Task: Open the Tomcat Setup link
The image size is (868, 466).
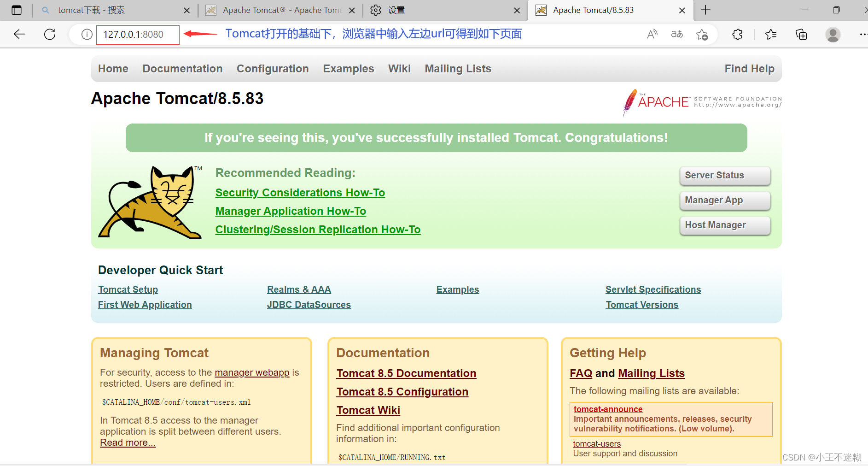Action: tap(128, 289)
